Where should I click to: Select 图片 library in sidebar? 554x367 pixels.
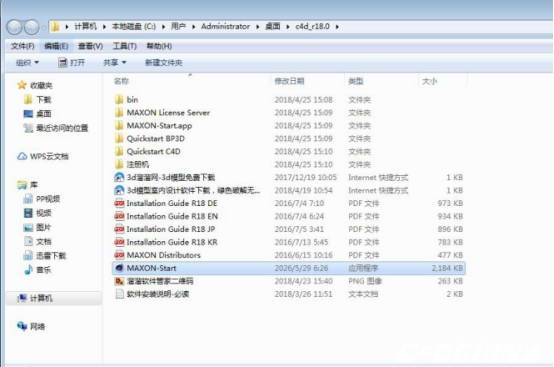[44, 227]
